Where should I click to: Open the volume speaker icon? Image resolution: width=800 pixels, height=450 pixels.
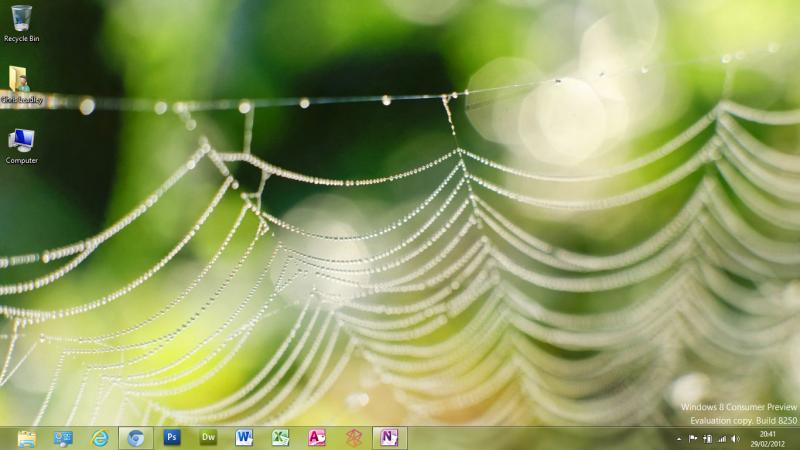point(736,439)
